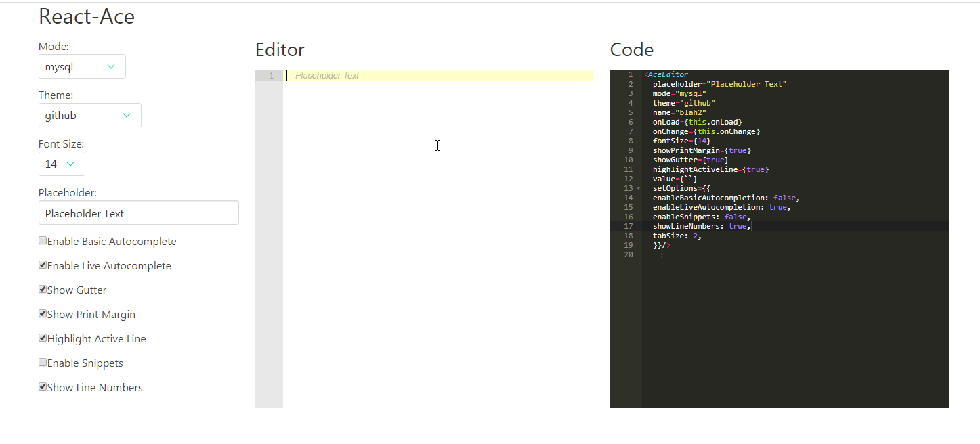
Task: Open the Font Size dropdown showing 14
Action: coord(62,164)
